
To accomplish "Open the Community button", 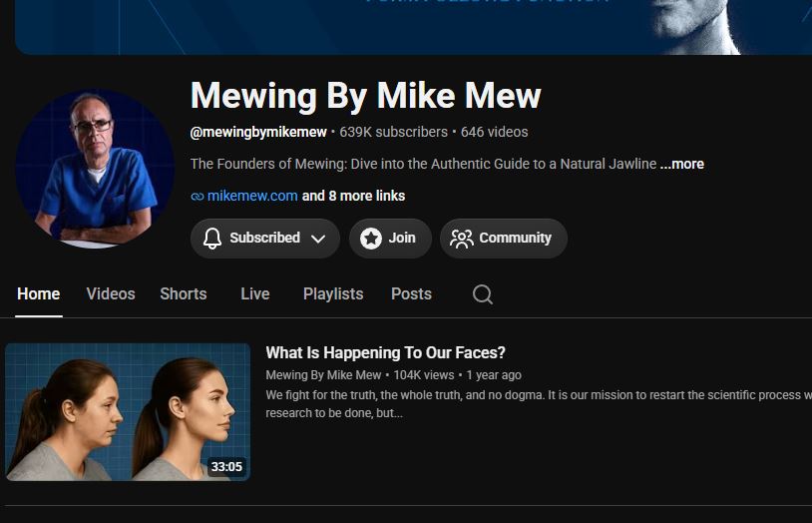I will click(504, 239).
